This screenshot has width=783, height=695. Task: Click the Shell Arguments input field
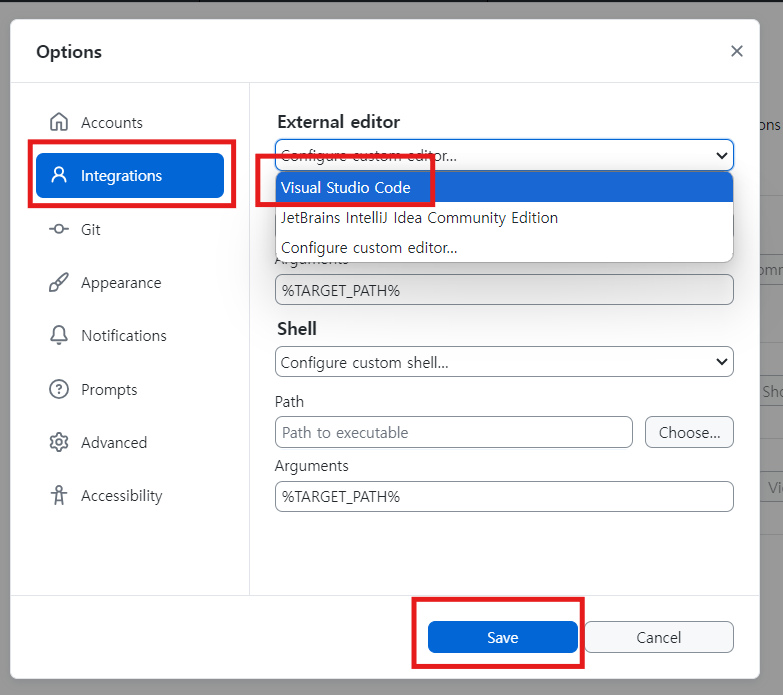click(504, 497)
